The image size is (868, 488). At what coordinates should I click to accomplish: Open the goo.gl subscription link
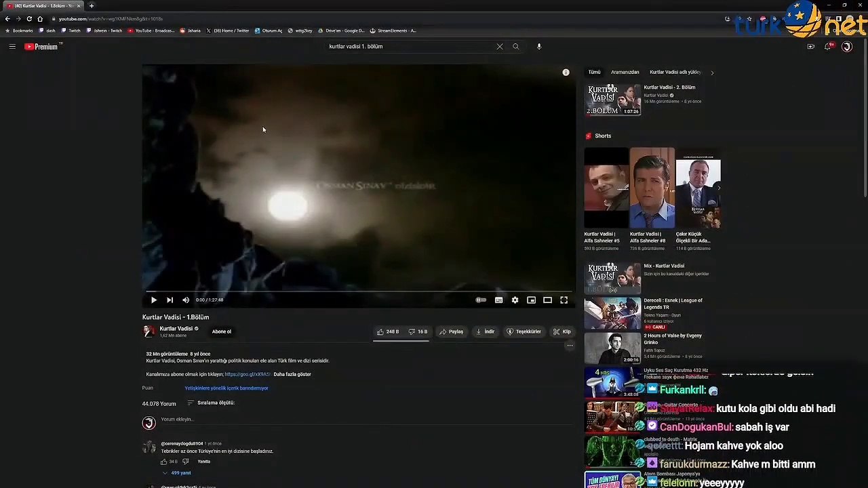point(248,374)
